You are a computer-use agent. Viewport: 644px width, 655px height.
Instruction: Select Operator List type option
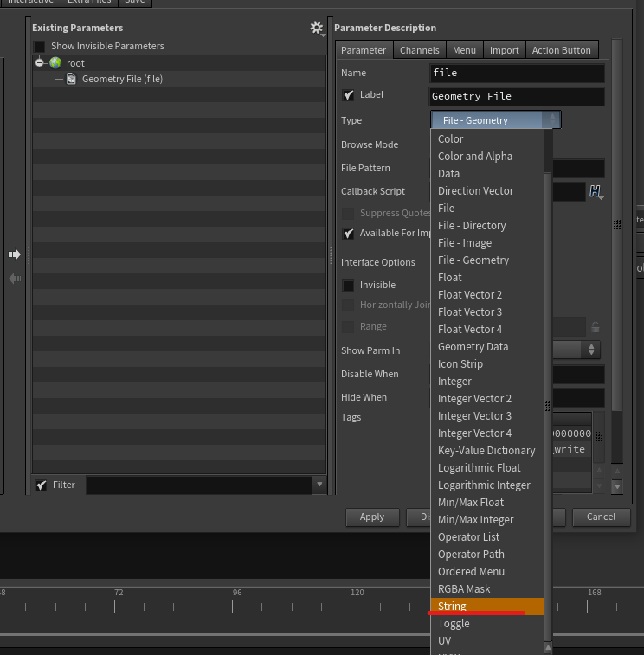(487, 536)
